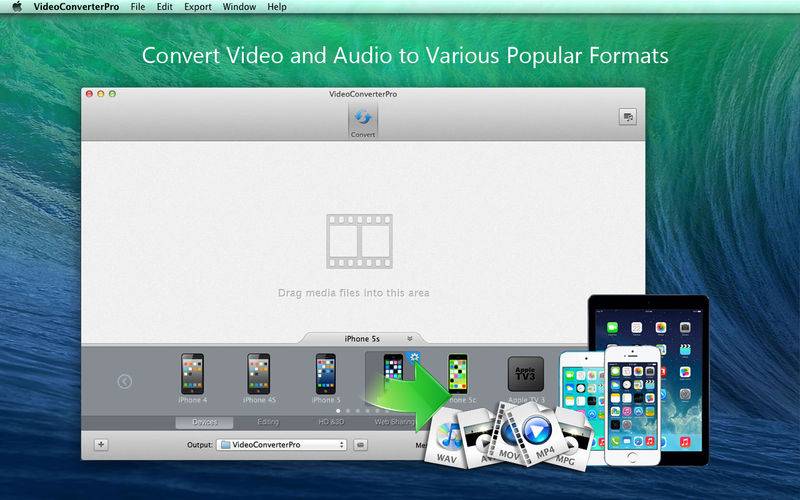Screen dimensions: 800x500
Task: Select the iPhone 4 device preset
Action: 192,378
